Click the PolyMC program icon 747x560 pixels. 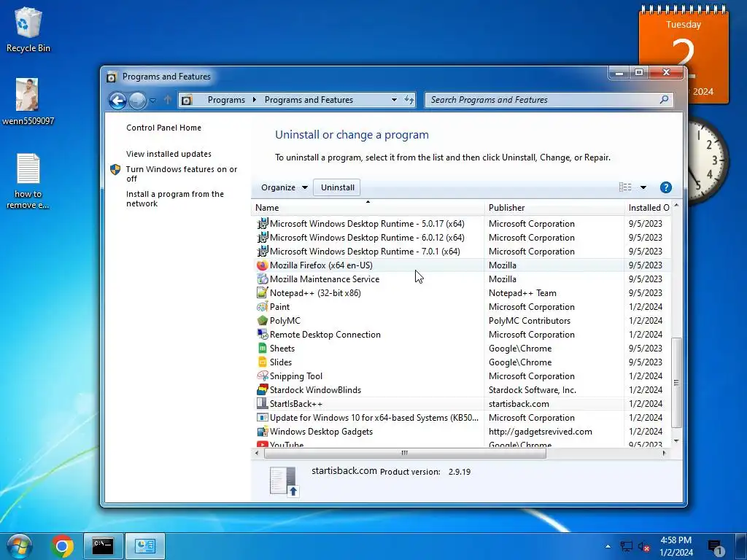point(262,321)
